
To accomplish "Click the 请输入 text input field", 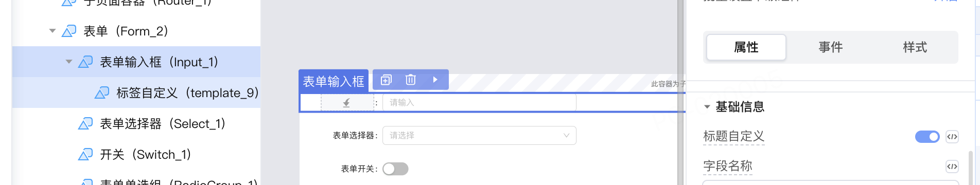I will point(479,103).
